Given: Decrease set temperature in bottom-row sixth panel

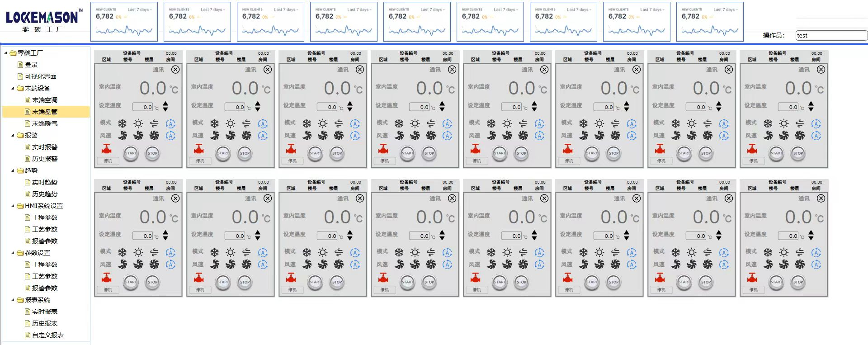Looking at the screenshot, I should click(x=627, y=238).
